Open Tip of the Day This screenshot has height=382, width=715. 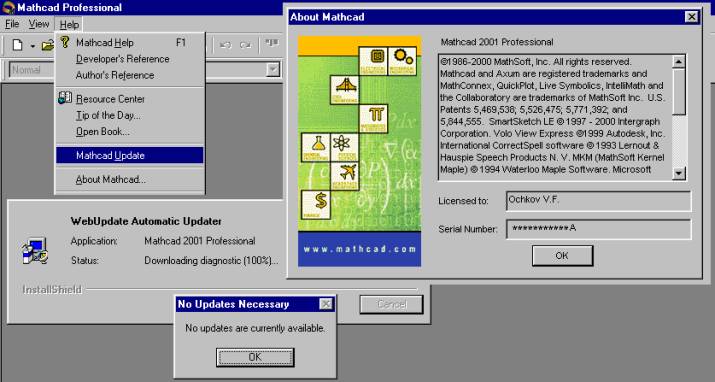(x=130, y=115)
